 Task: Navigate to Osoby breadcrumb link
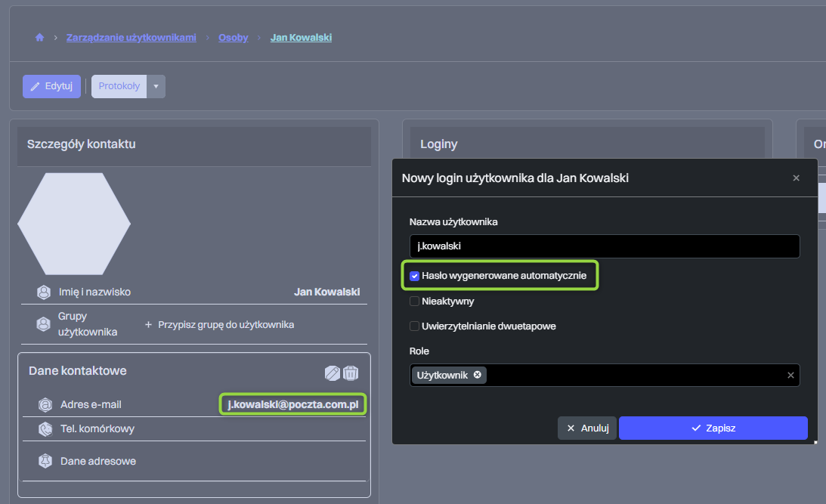pos(233,37)
